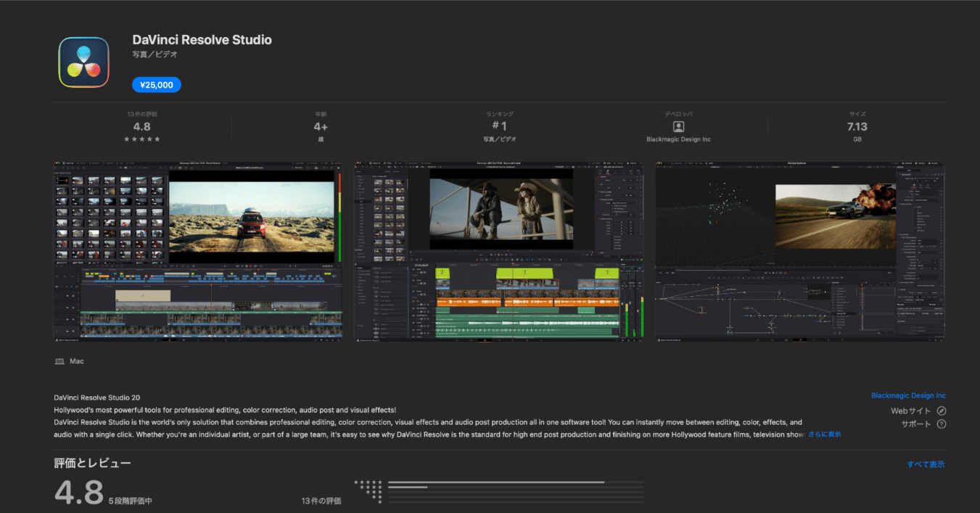Image resolution: width=980 pixels, height=513 pixels.
Task: Click すべて表示 for all reviews
Action: (x=926, y=464)
